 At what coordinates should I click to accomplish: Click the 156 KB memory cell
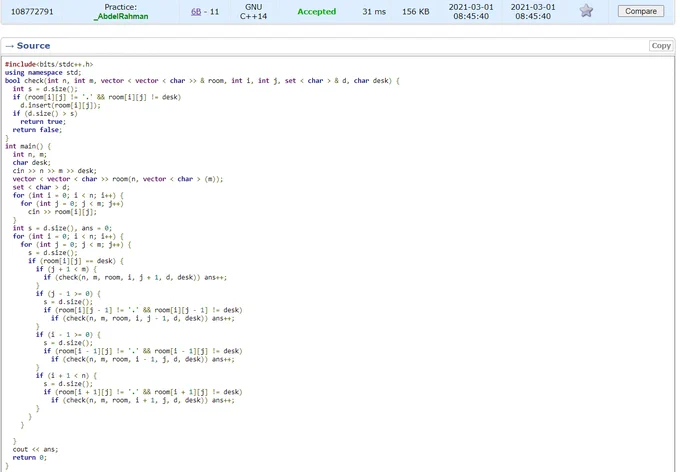(x=415, y=12)
